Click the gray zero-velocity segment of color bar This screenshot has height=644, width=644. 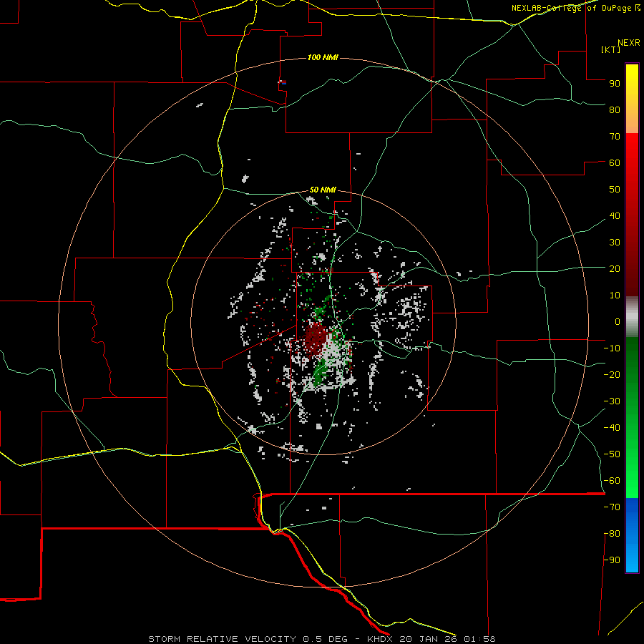632,317
